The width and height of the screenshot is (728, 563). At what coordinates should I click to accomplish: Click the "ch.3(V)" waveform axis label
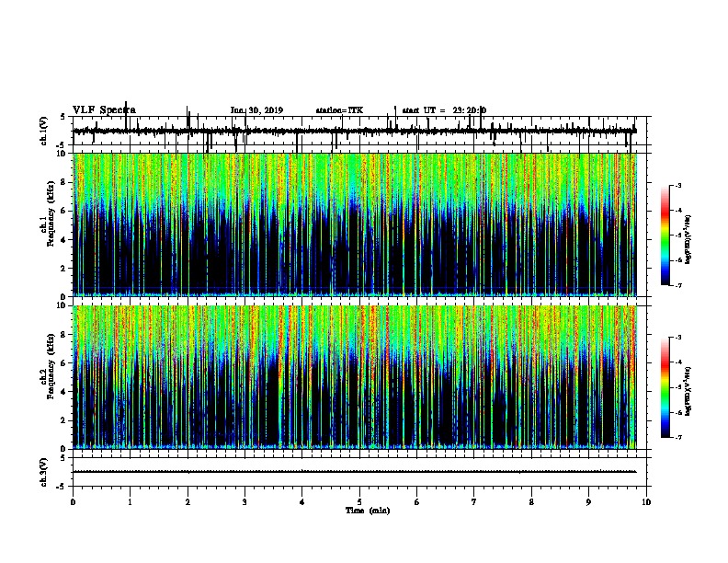(x=43, y=473)
